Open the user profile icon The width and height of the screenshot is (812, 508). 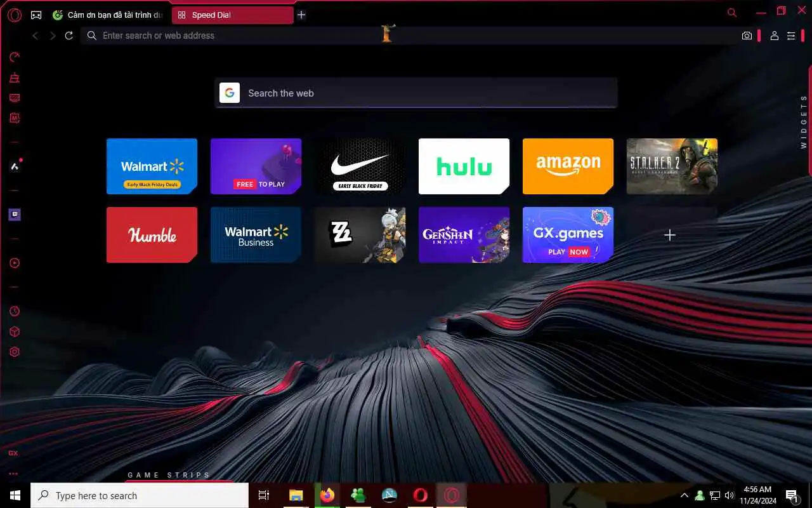coord(774,36)
